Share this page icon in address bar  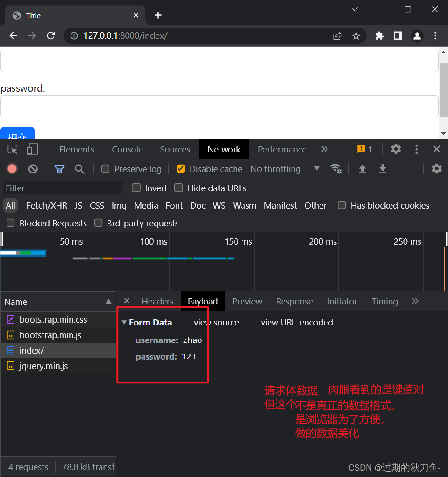[x=337, y=36]
